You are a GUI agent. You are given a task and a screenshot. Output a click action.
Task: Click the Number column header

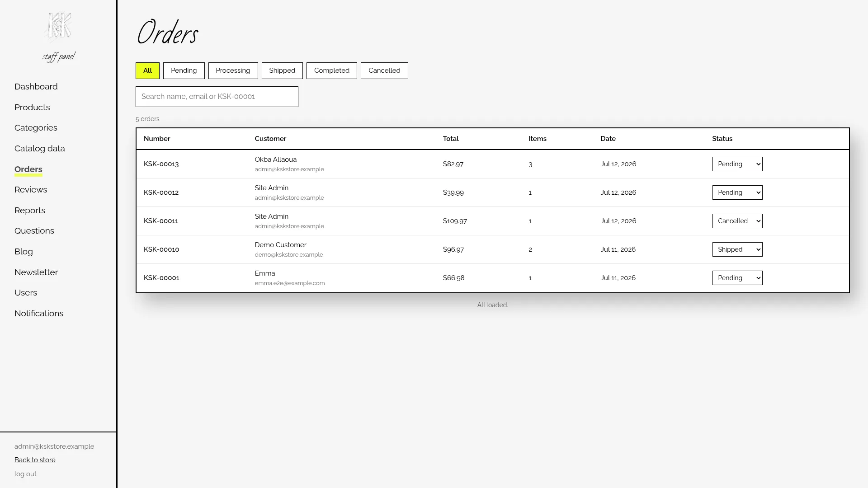click(157, 139)
